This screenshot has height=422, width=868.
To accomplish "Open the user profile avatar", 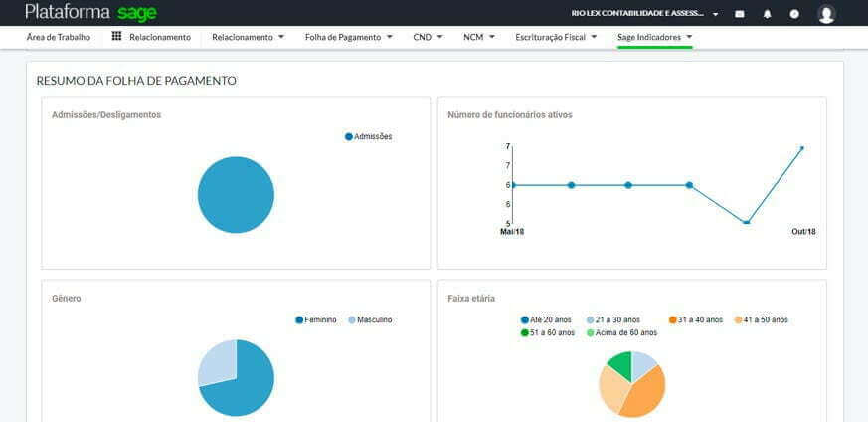I will (x=826, y=14).
